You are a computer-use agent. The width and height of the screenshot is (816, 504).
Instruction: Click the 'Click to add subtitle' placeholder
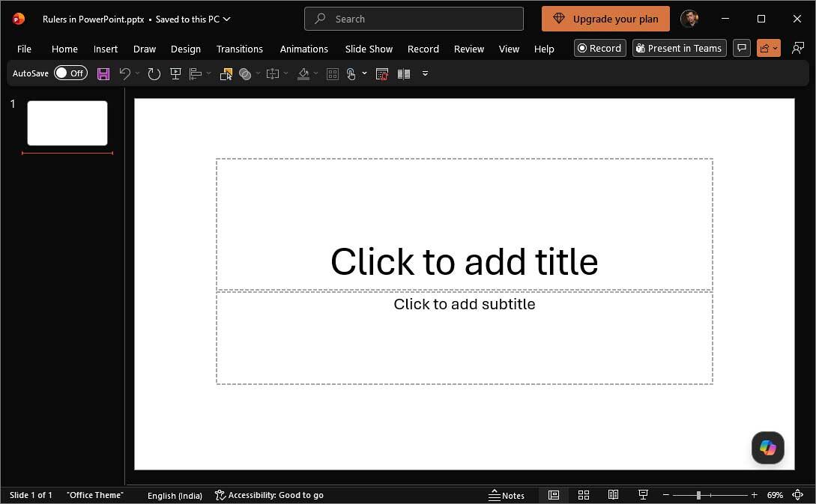[x=465, y=338]
